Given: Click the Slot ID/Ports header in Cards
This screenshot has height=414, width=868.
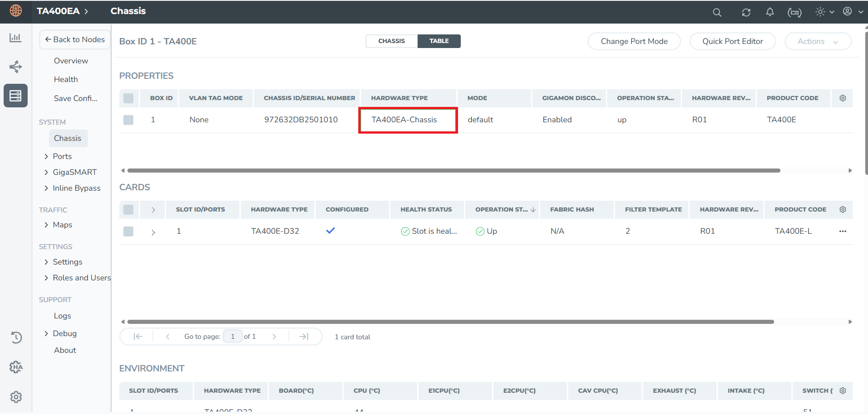Looking at the screenshot, I should click(x=200, y=209).
